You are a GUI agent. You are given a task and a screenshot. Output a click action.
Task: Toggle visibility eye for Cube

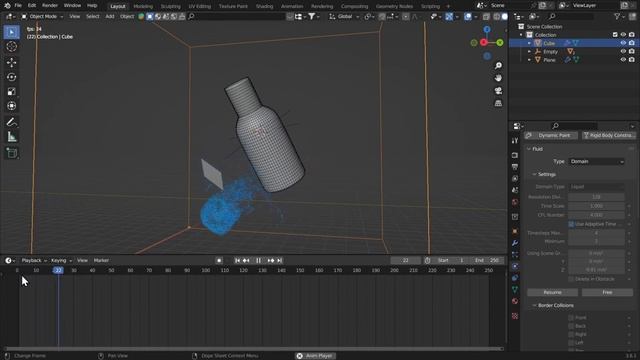(623, 43)
